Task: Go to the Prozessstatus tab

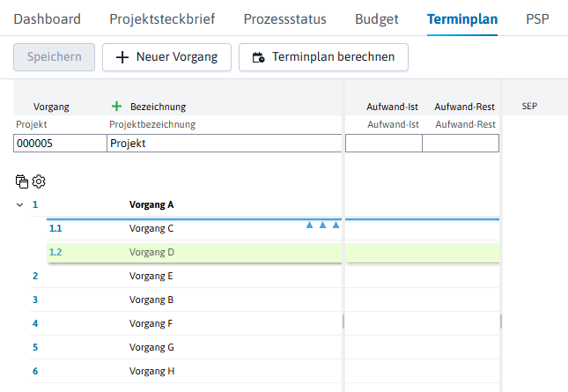Action: coord(284,19)
